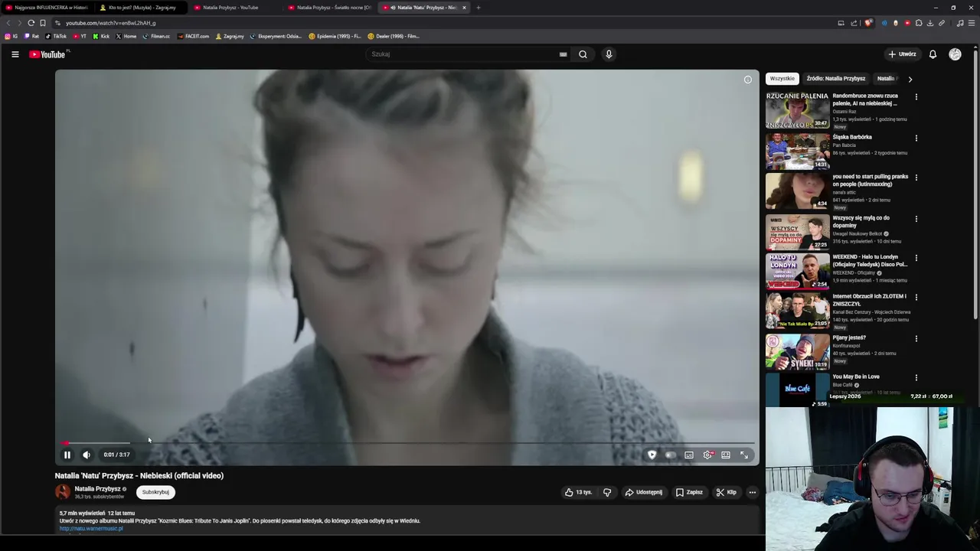This screenshot has height=551, width=980.
Task: Open the account avatar menu
Action: (955, 54)
